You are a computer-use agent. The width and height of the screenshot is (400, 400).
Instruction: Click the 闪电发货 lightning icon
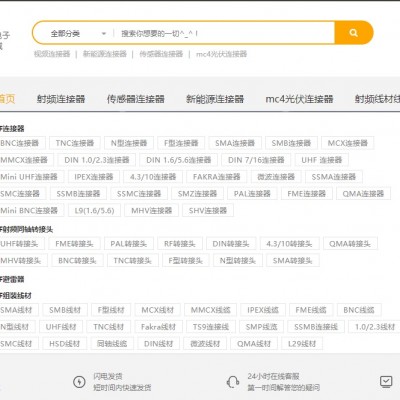point(79,382)
